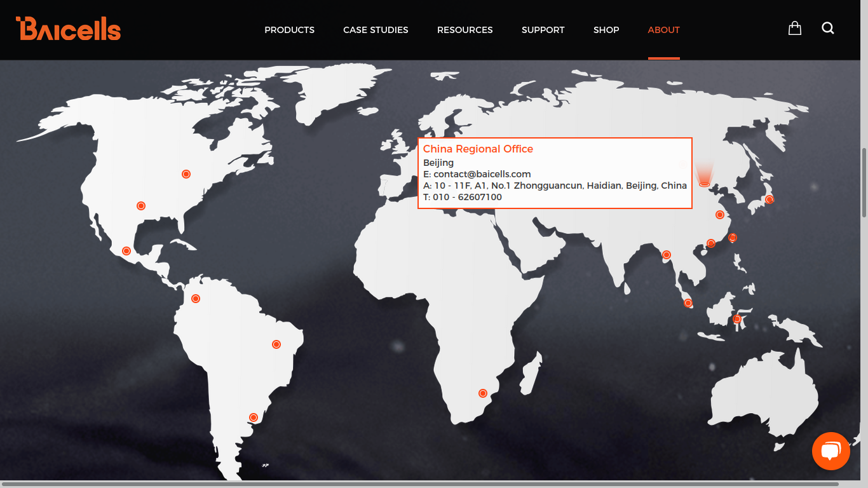Click the China Regional Office heading
This screenshot has height=488, width=868.
click(478, 149)
